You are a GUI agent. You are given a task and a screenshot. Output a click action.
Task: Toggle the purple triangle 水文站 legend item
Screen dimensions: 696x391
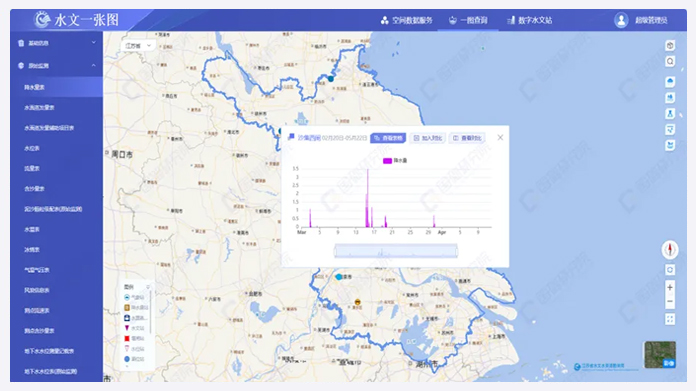point(134,328)
